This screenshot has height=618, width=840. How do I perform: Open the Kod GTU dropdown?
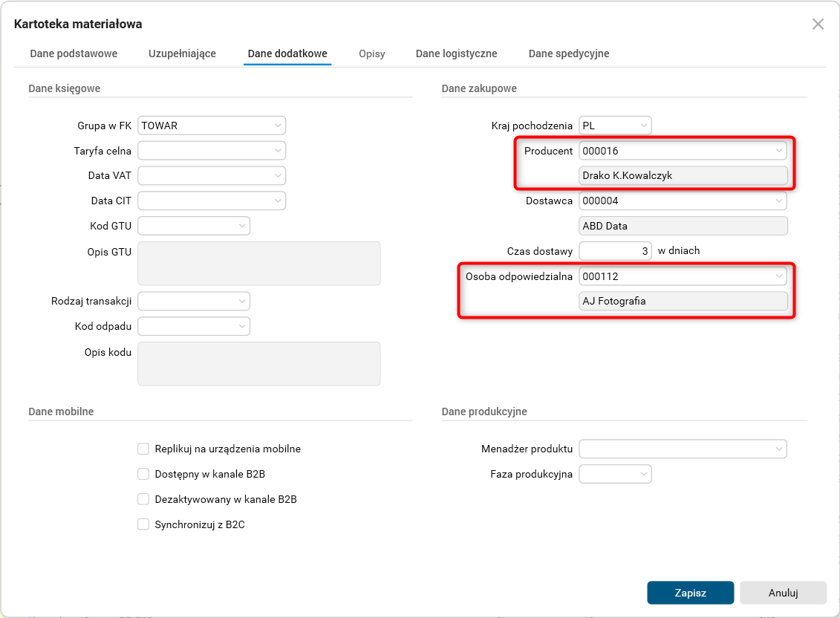point(242,226)
